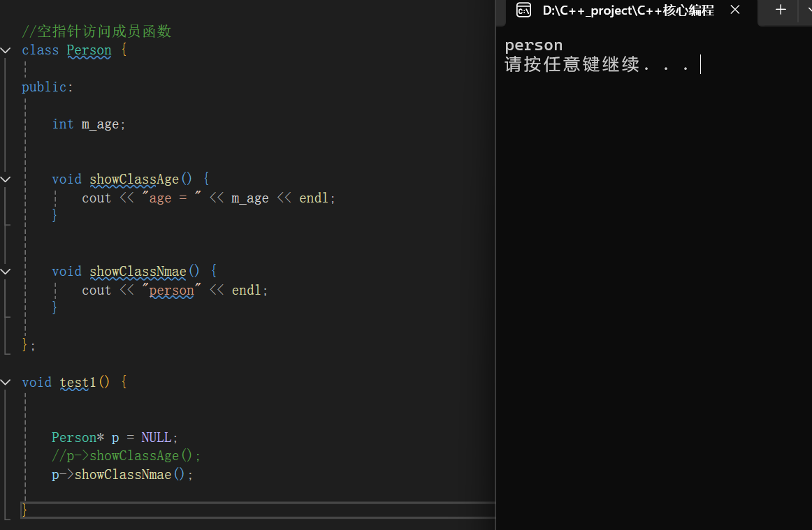Click the showClassAge function name in its definition
This screenshot has width=812, height=530.
coord(134,179)
